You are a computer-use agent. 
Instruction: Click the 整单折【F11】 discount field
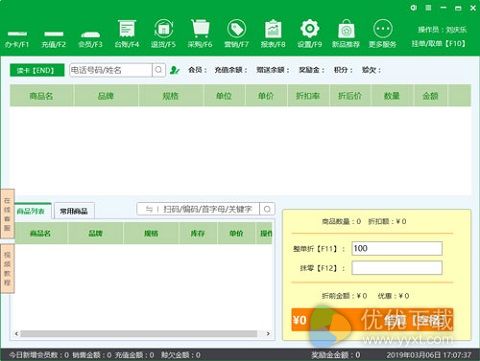397,248
